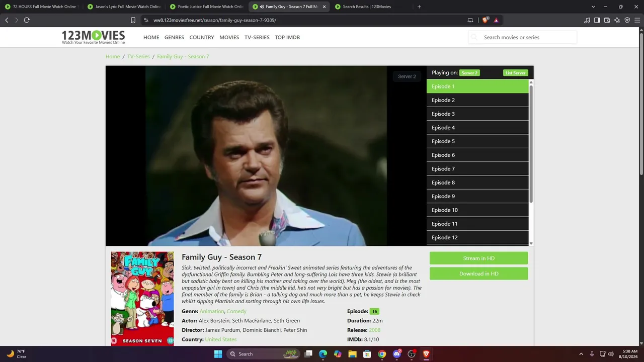Show hidden system tray icons
This screenshot has height=362, width=644.
[581, 354]
